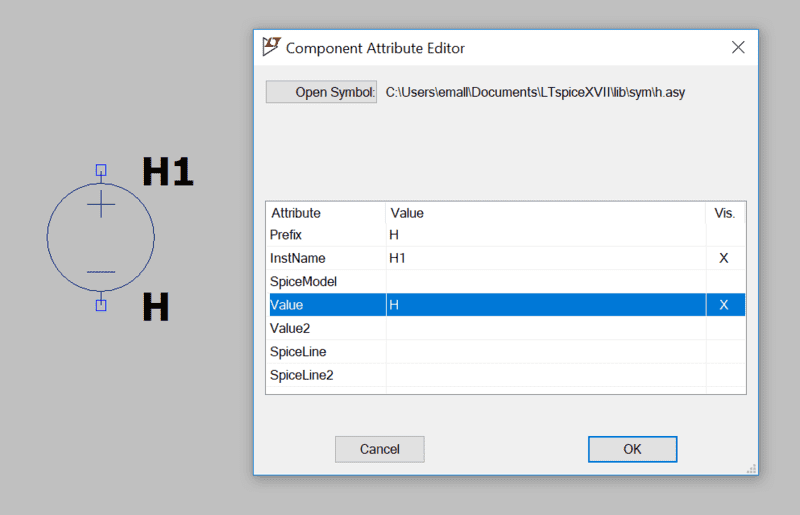Viewport: 800px width, 515px height.
Task: Click the SpiceLine value cell
Action: click(x=545, y=352)
